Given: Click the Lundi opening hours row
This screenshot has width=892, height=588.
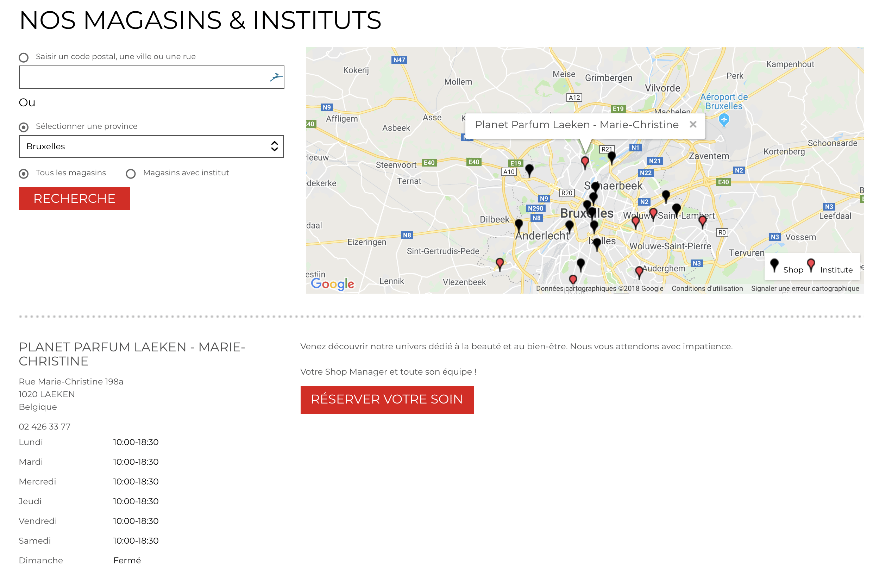Looking at the screenshot, I should (x=89, y=443).
